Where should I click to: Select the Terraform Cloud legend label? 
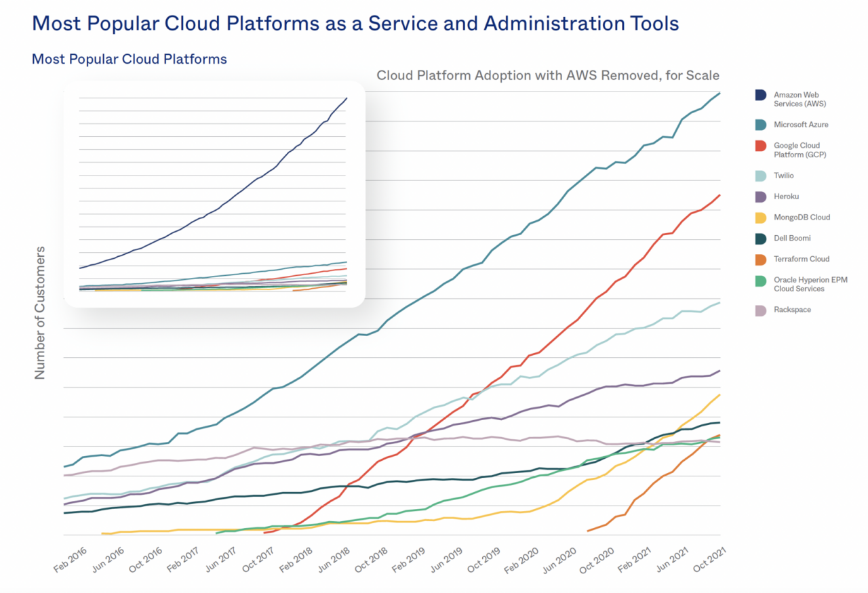coord(802,259)
